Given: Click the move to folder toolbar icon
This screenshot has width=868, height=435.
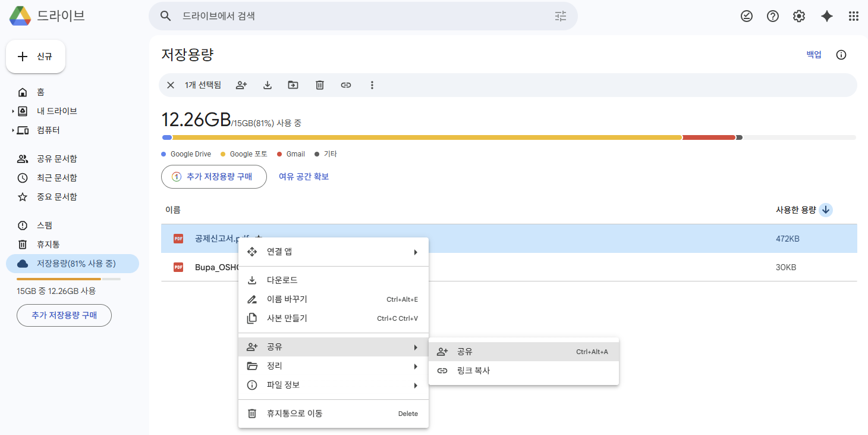Looking at the screenshot, I should [293, 85].
